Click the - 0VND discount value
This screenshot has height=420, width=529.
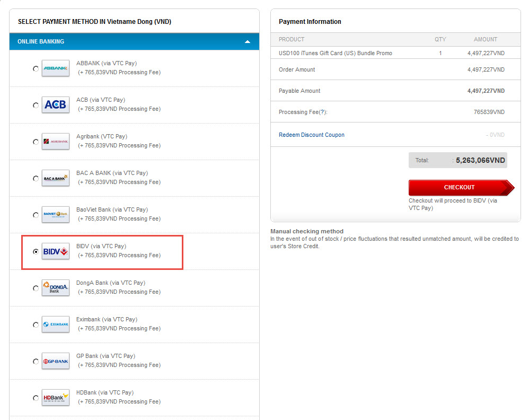pyautogui.click(x=495, y=135)
